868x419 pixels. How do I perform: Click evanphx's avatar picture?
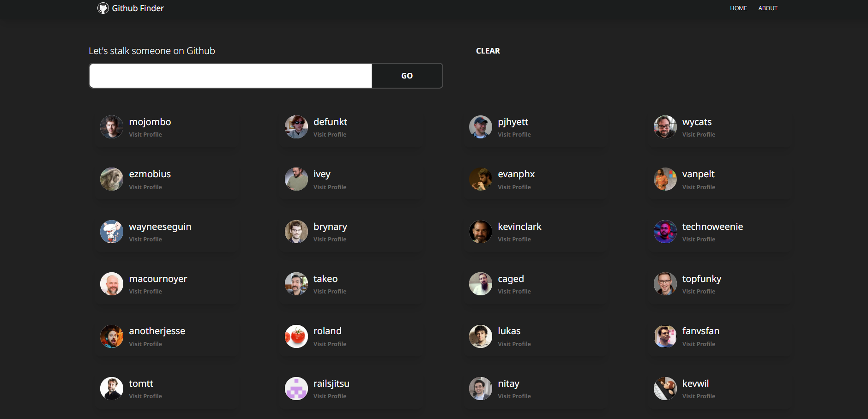click(481, 179)
